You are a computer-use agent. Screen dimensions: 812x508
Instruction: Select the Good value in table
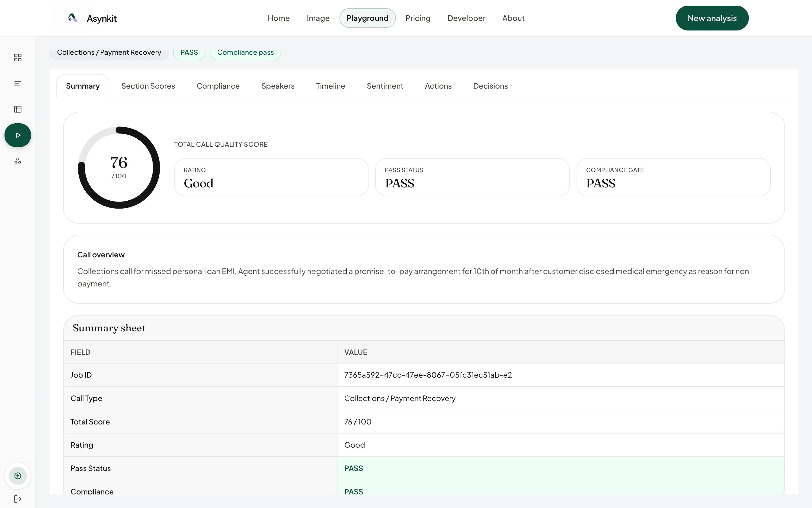(x=354, y=445)
